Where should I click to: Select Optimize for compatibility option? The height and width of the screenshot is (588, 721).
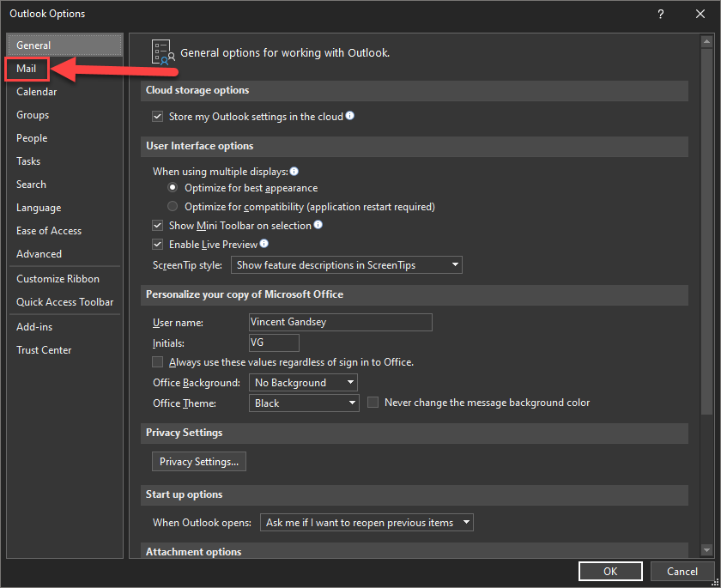(173, 206)
